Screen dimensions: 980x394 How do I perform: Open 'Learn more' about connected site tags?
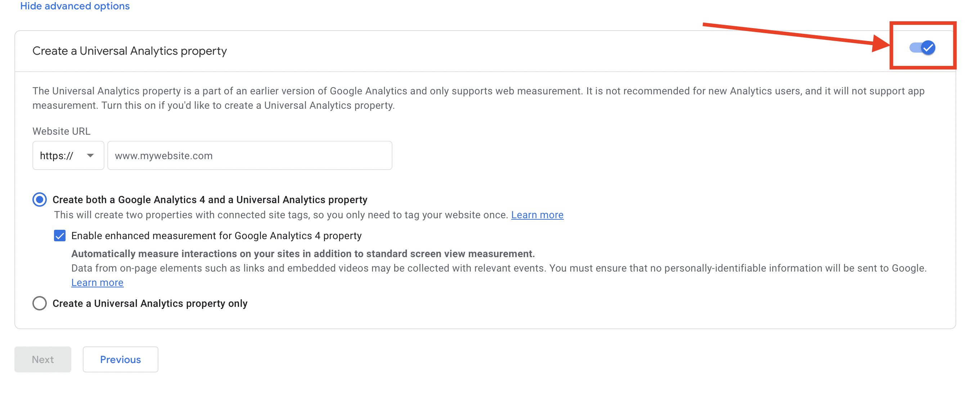point(537,215)
